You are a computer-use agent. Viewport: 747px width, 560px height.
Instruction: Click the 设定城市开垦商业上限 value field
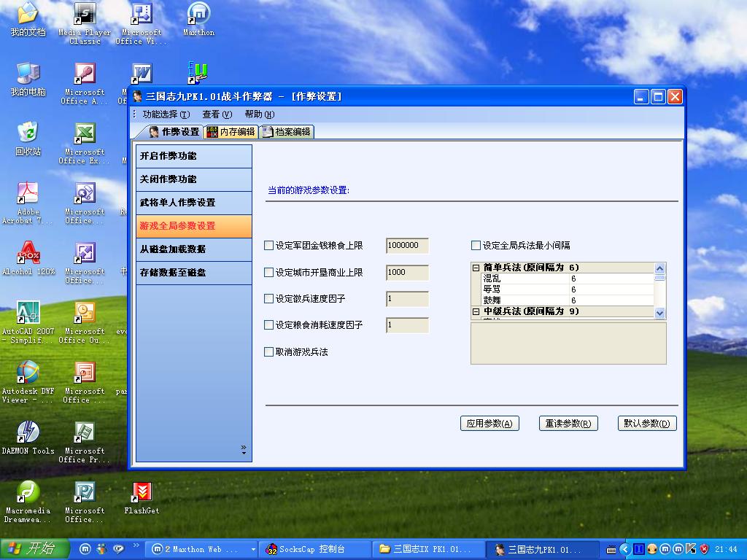407,273
